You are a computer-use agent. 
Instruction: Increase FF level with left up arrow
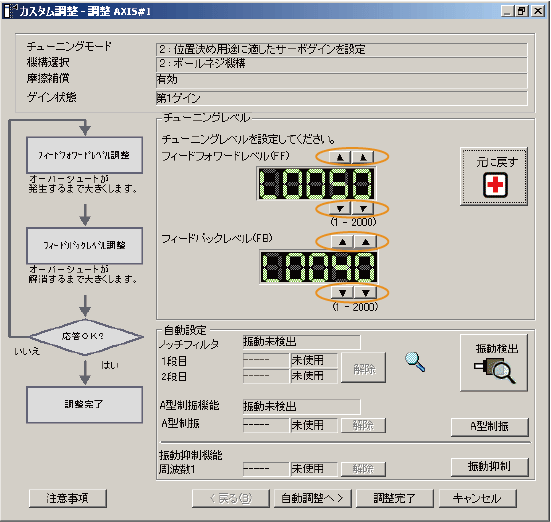[x=340, y=157]
